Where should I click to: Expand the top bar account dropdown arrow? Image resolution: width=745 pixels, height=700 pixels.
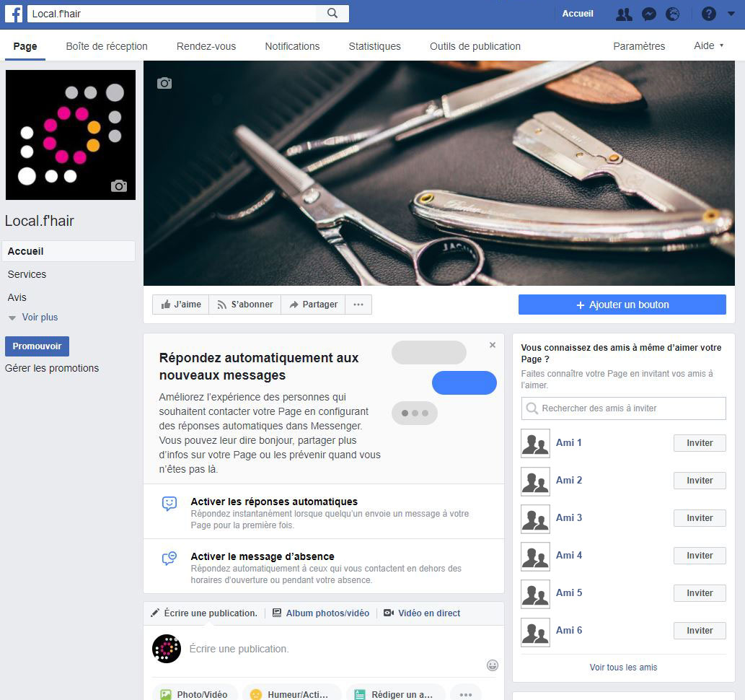click(x=731, y=14)
